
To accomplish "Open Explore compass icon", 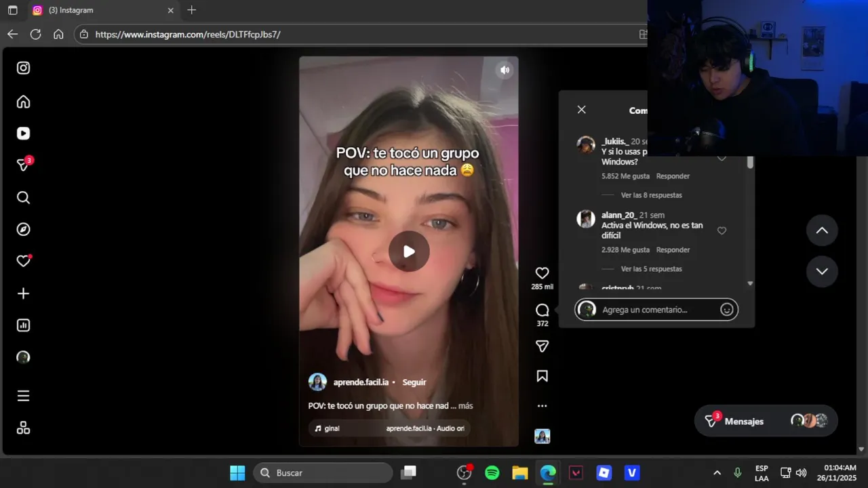I will [23, 229].
